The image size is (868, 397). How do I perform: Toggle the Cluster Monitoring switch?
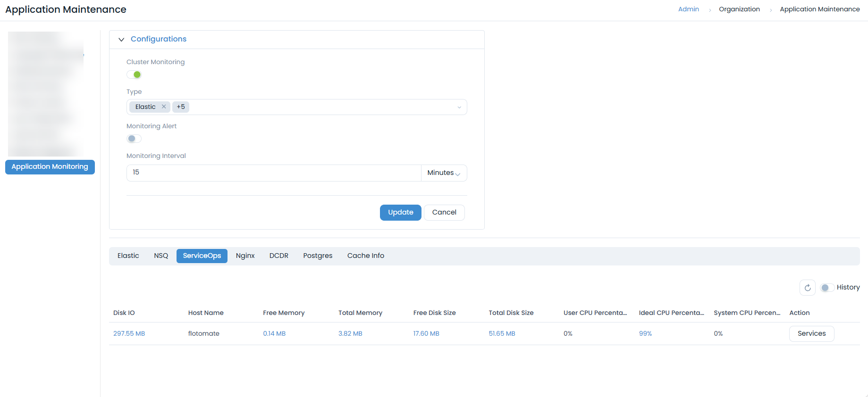[134, 74]
